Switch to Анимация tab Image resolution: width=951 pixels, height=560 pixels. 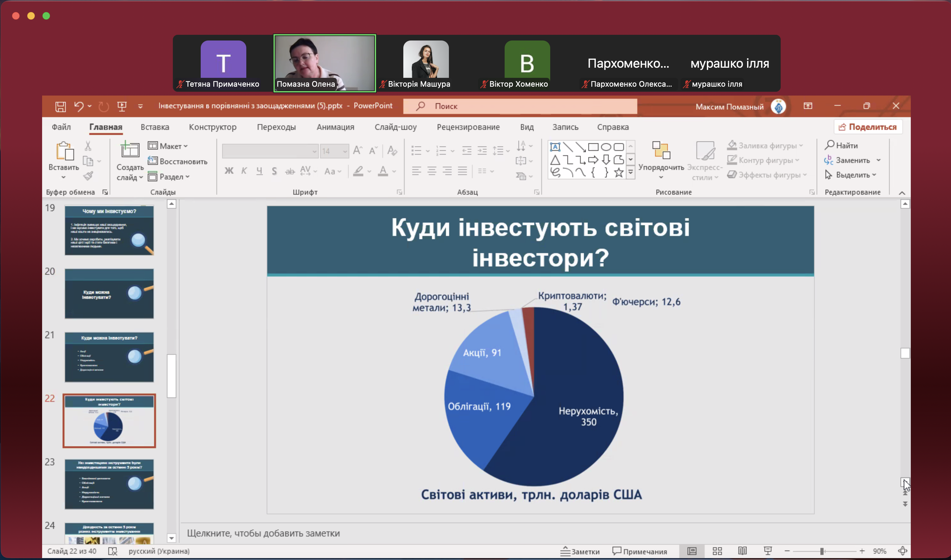(x=335, y=127)
